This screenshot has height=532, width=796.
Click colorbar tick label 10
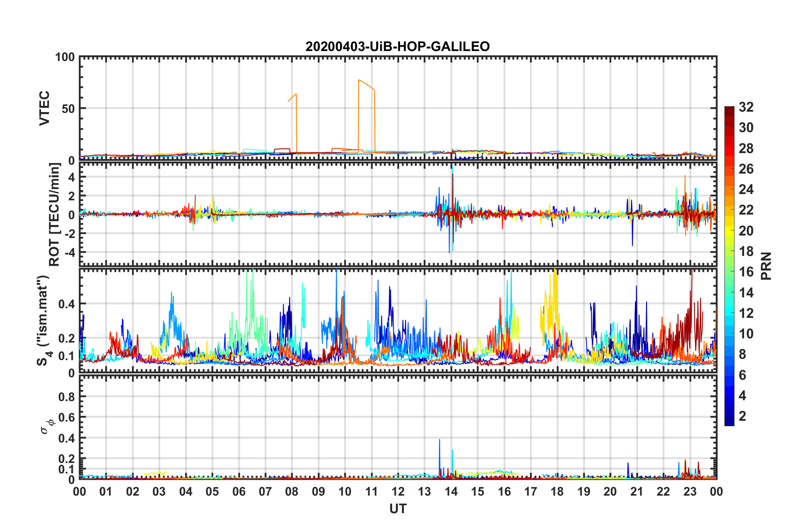(x=746, y=334)
